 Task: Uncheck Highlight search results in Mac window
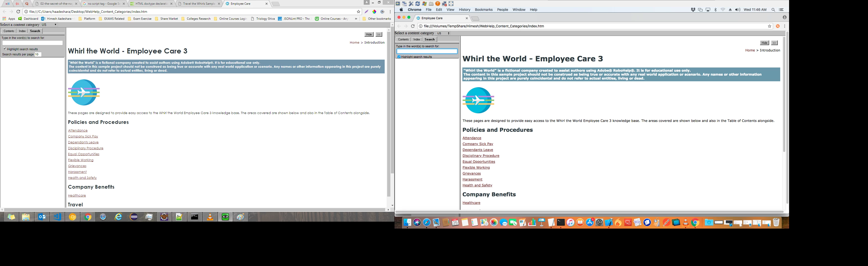click(399, 57)
